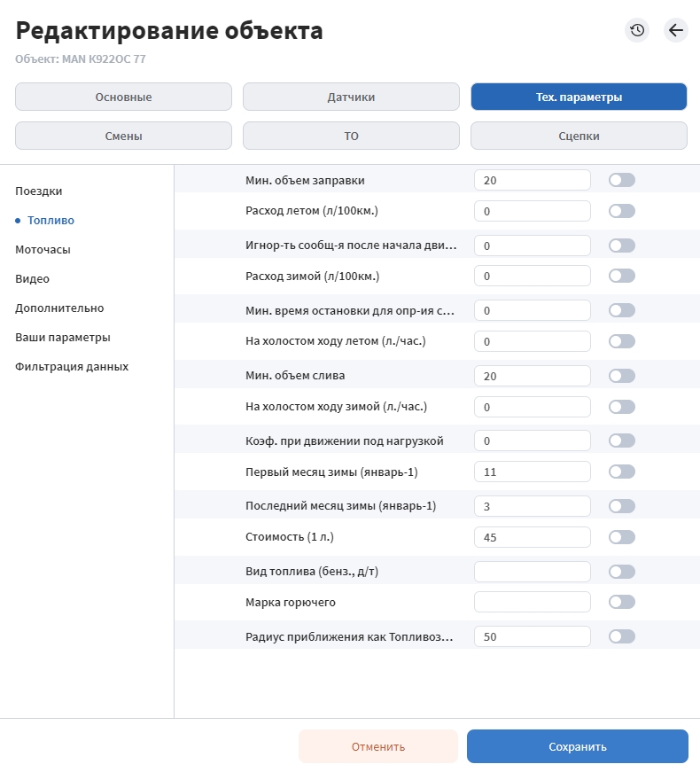Open the Основные tab

click(123, 97)
